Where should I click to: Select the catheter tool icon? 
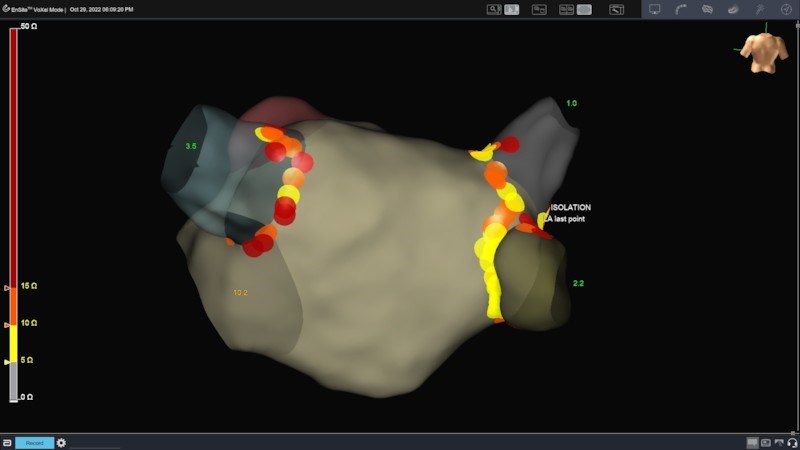tap(681, 9)
